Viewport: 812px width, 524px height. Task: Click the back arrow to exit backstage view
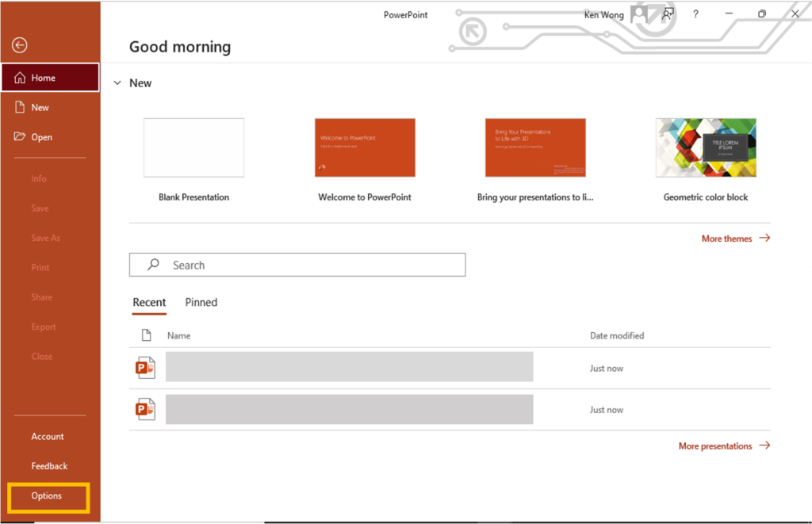click(20, 45)
